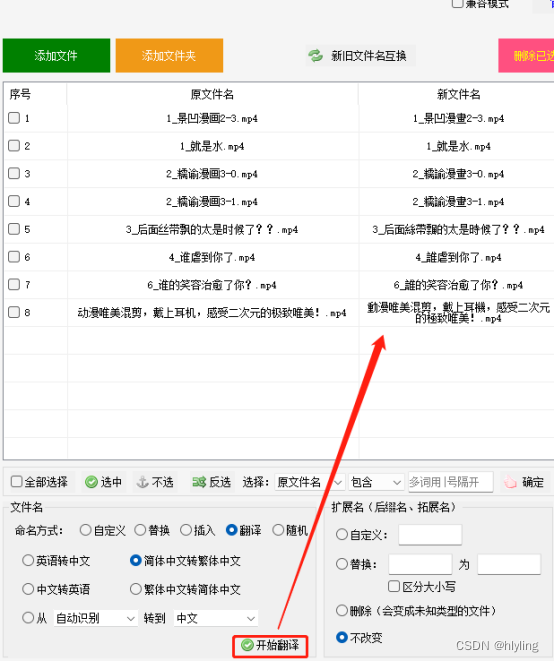
Task: Select the 中文转英语 radio option
Action: point(28,589)
